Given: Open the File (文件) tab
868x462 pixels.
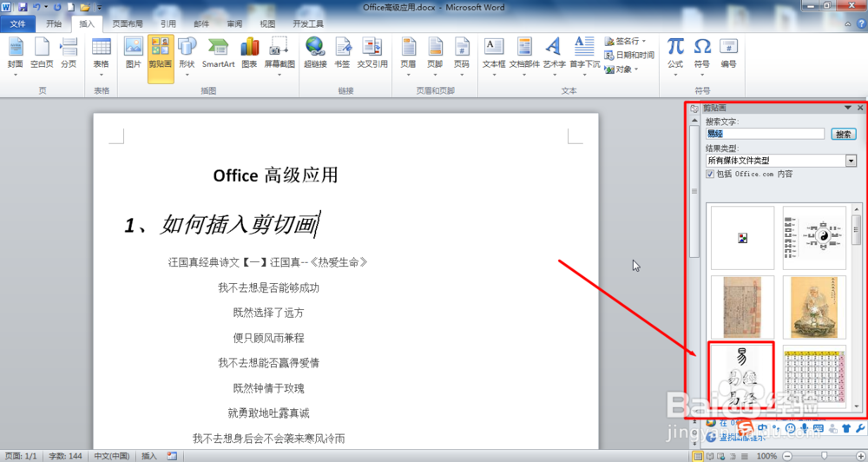Looking at the screenshot, I should point(17,23).
